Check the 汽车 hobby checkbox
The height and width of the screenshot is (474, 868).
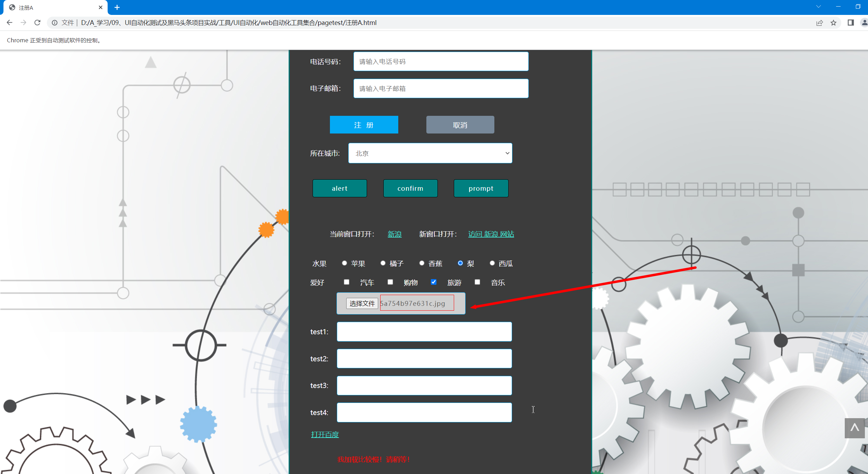346,282
